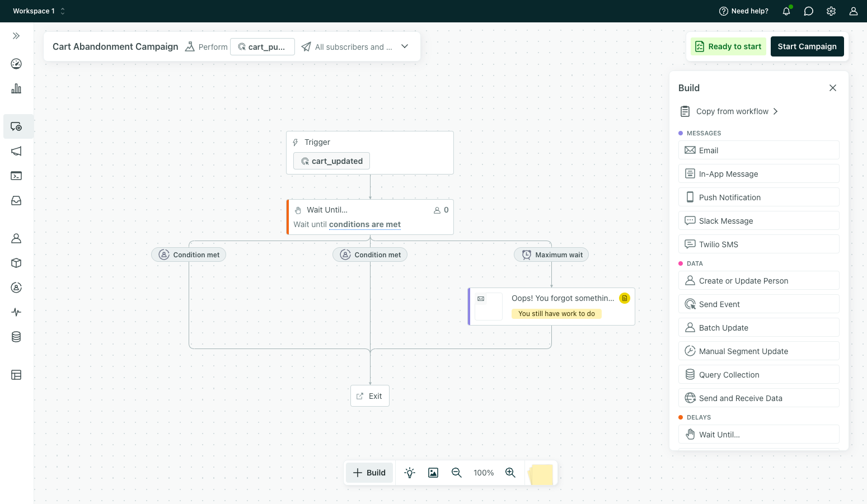The height and width of the screenshot is (504, 867).
Task: Click the Start Campaign button
Action: coord(807,46)
